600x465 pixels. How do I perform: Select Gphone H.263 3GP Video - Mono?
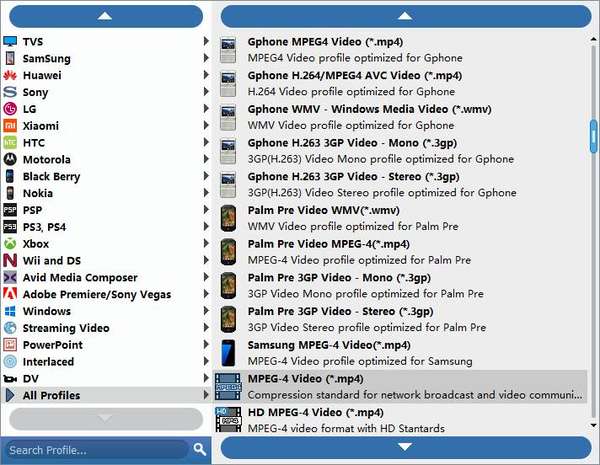coord(400,151)
